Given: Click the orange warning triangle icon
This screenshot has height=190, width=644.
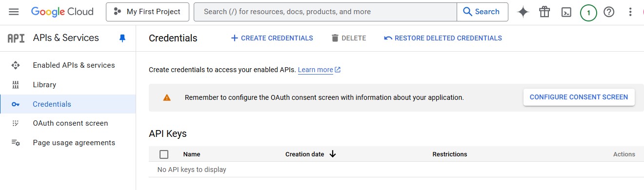Looking at the screenshot, I should [167, 97].
